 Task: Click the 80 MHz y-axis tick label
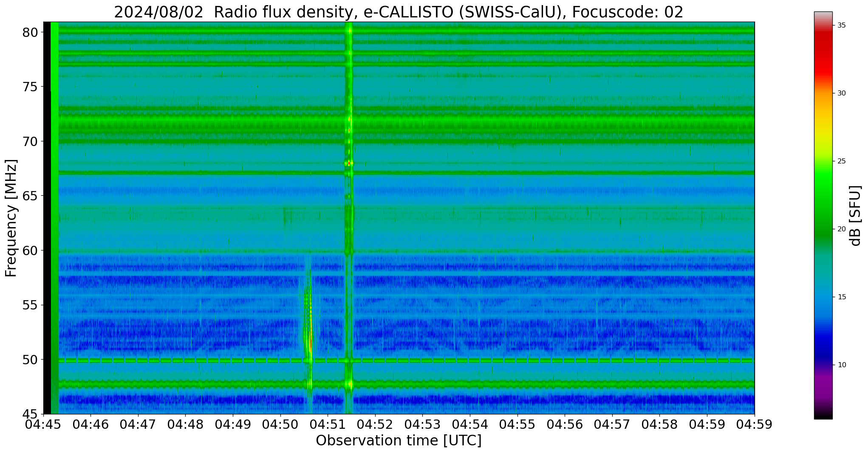click(30, 32)
